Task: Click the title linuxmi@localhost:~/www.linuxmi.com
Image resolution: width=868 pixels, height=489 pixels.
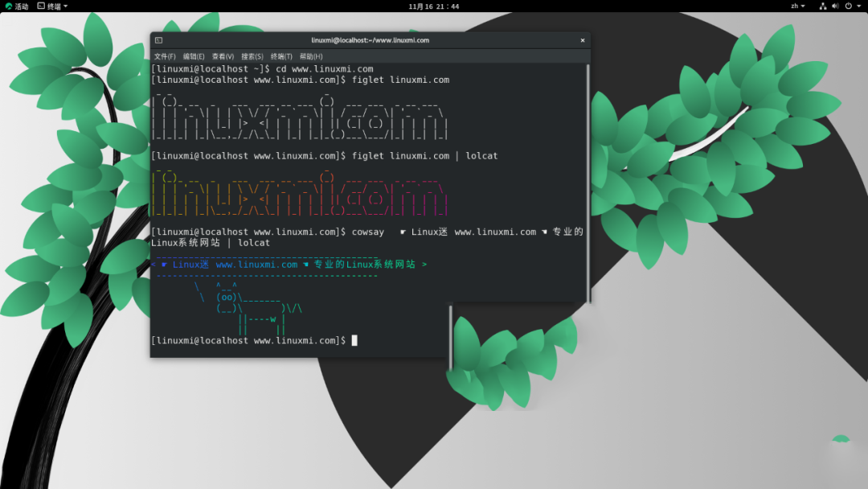Action: pyautogui.click(x=370, y=40)
